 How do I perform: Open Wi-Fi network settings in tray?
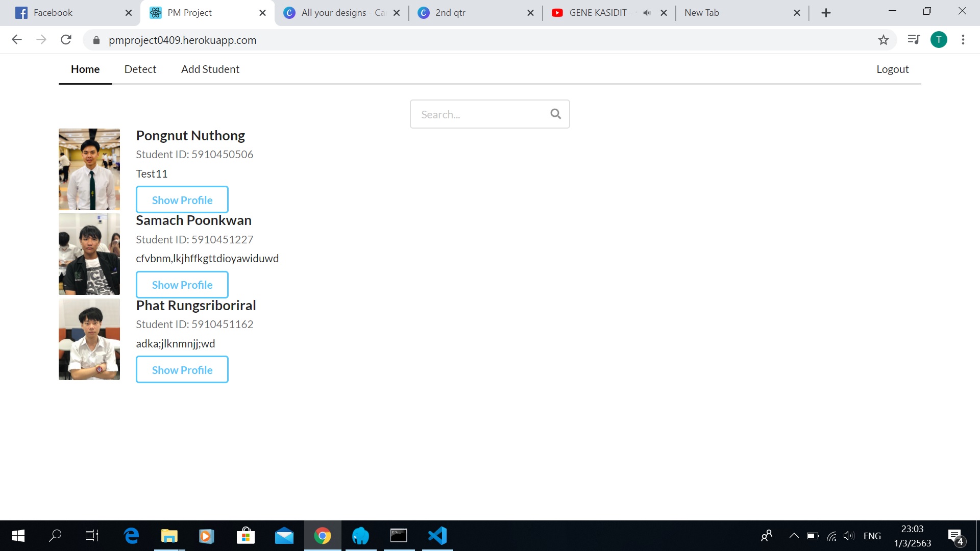point(831,536)
